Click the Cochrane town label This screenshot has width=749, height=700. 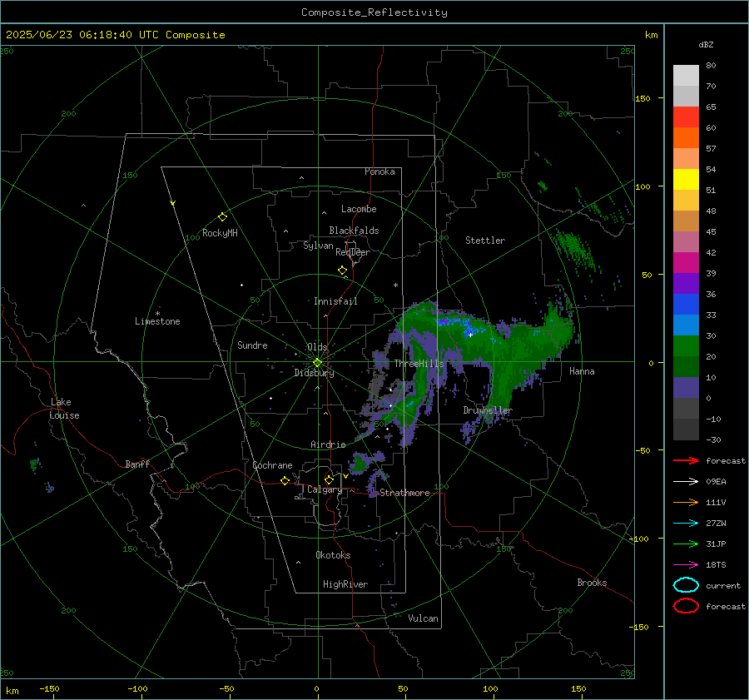(x=272, y=465)
